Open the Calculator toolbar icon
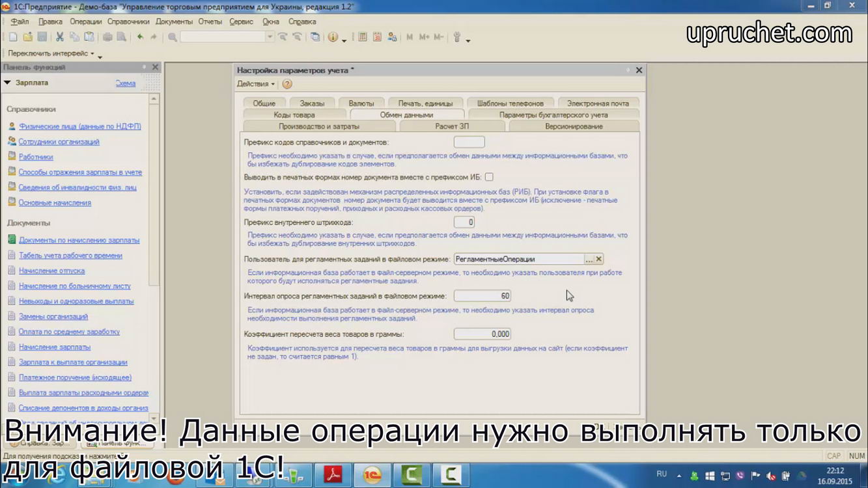 363,37
